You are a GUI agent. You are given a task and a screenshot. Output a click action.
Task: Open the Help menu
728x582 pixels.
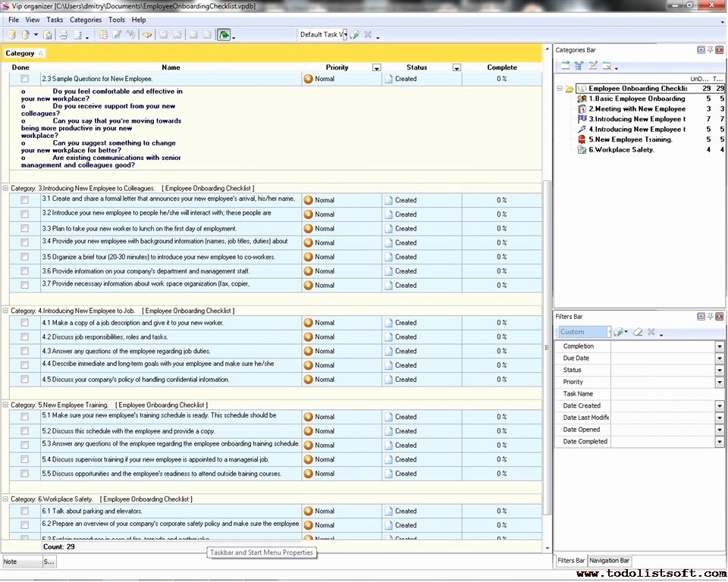click(138, 20)
